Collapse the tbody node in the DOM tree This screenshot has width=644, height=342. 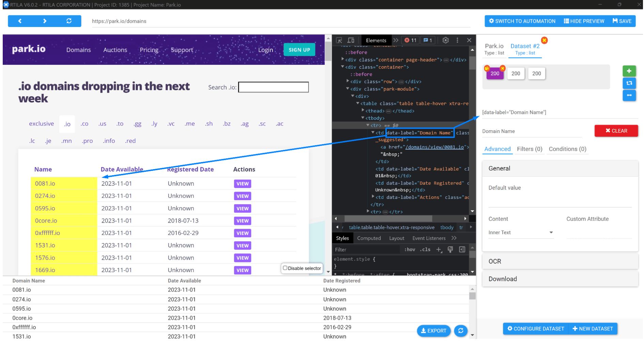(363, 118)
